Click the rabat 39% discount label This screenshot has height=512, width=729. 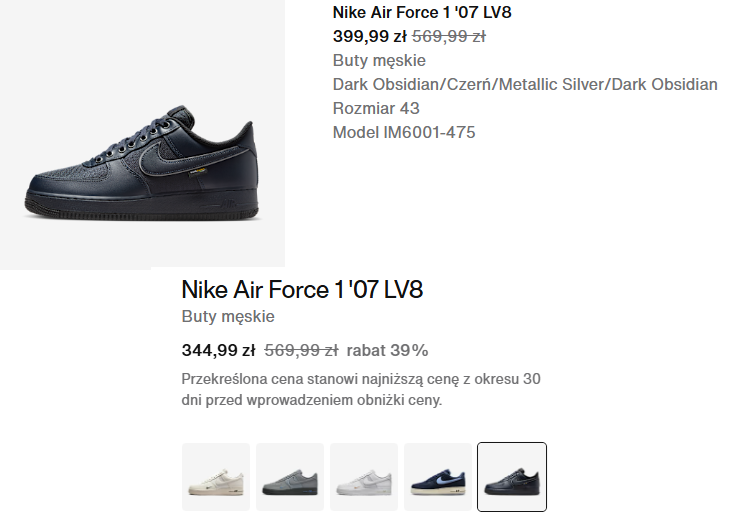point(388,351)
